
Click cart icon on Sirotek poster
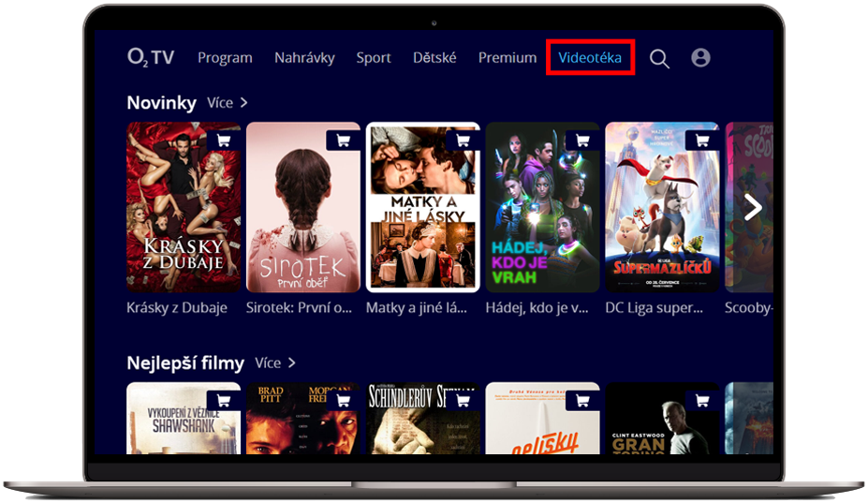click(x=343, y=141)
